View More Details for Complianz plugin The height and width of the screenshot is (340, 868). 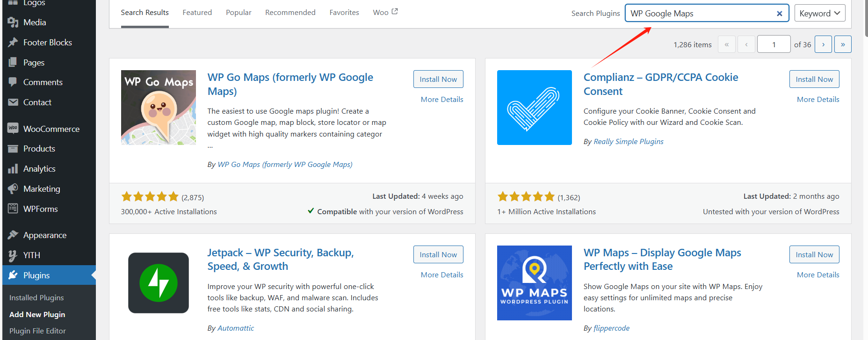(818, 100)
